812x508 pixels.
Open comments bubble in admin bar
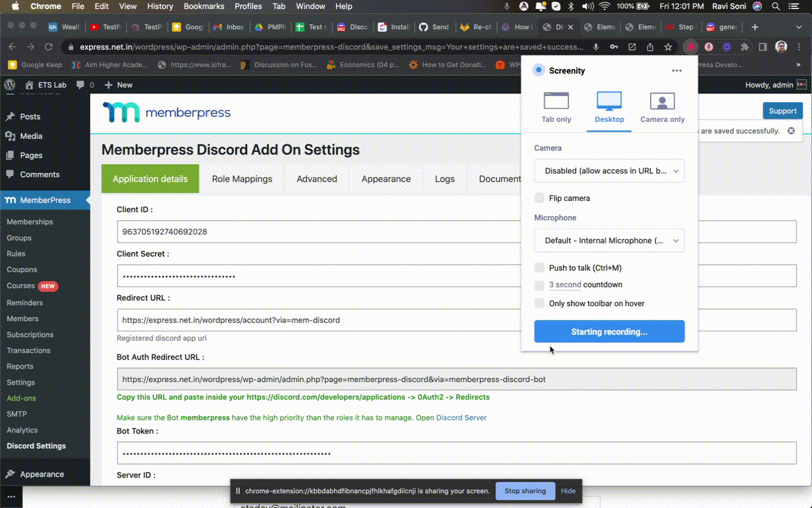[x=85, y=85]
